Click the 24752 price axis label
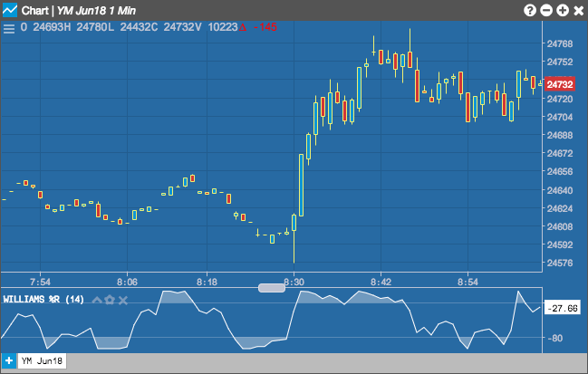The image size is (588, 374). click(560, 62)
